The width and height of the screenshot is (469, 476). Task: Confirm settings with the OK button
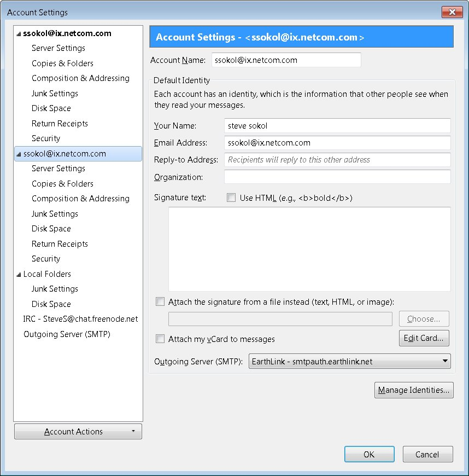click(369, 454)
